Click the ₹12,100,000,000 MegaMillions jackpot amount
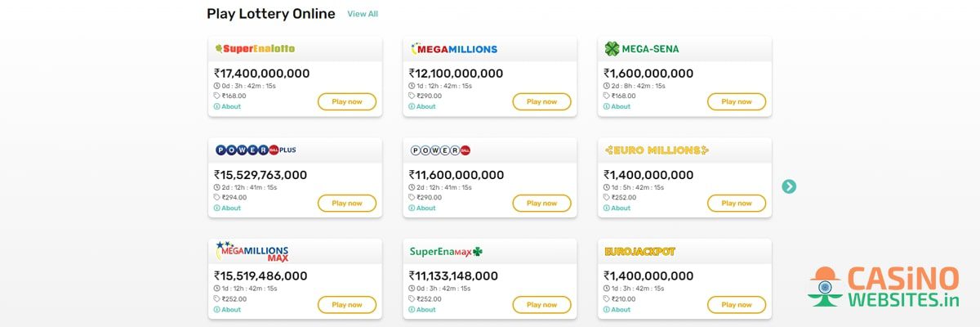Screen dimensions: 980x327 click(456, 74)
